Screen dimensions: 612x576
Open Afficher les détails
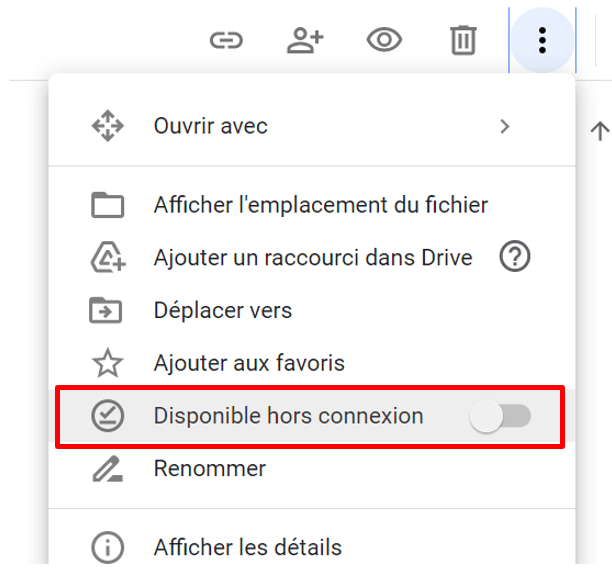(x=312, y=546)
